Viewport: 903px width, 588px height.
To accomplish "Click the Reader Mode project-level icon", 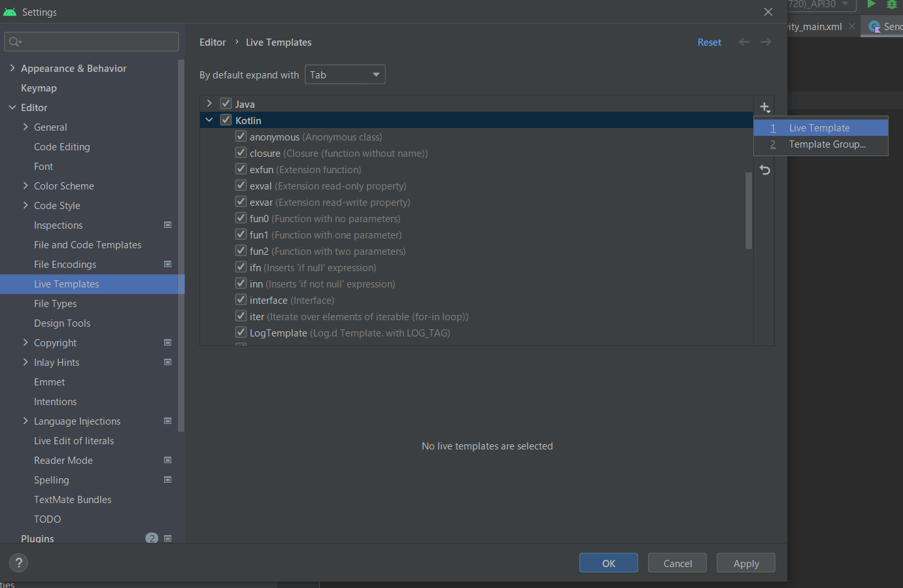I will point(167,460).
